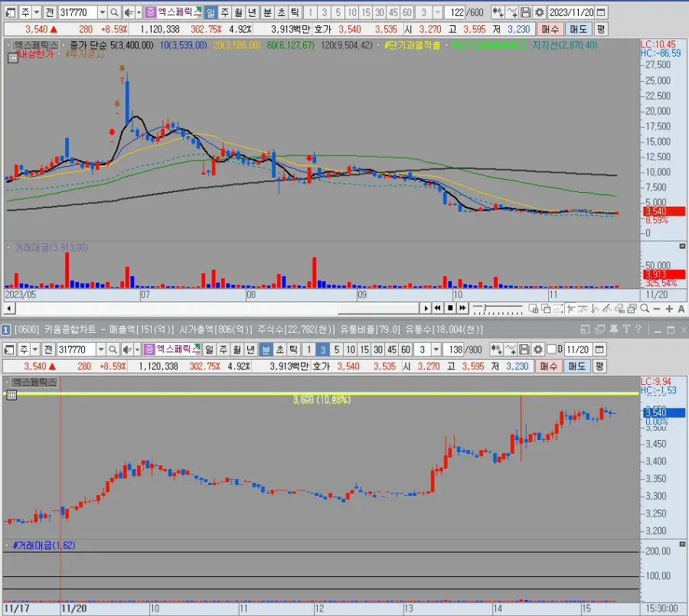Select the 월 (monthly) period in top chart
This screenshot has width=689, height=616.
click(238, 12)
